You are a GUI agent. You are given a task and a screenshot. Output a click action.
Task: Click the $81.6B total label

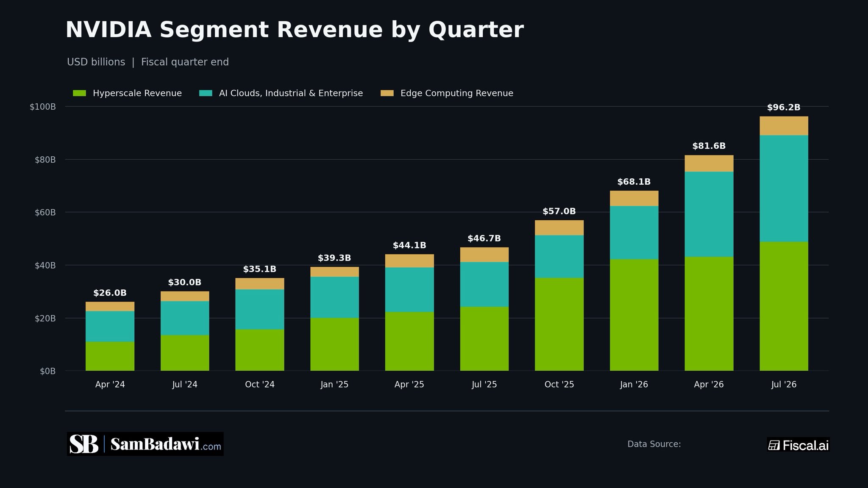click(709, 146)
